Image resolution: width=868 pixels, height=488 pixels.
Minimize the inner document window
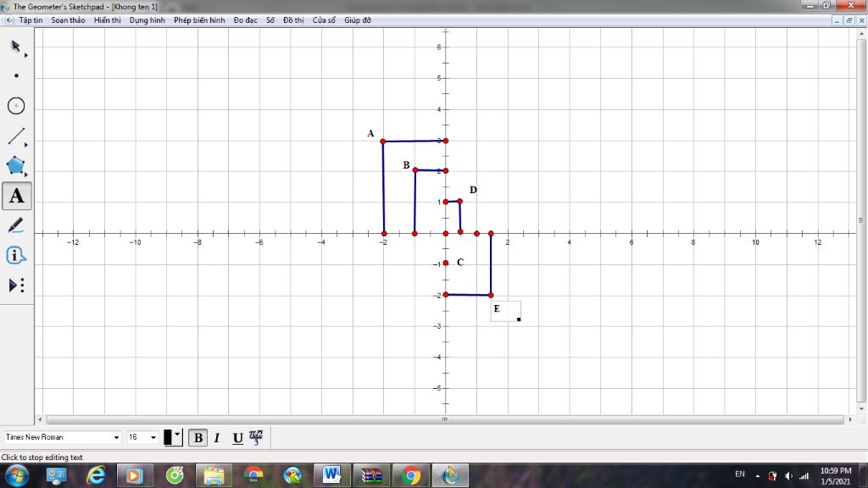pyautogui.click(x=837, y=20)
